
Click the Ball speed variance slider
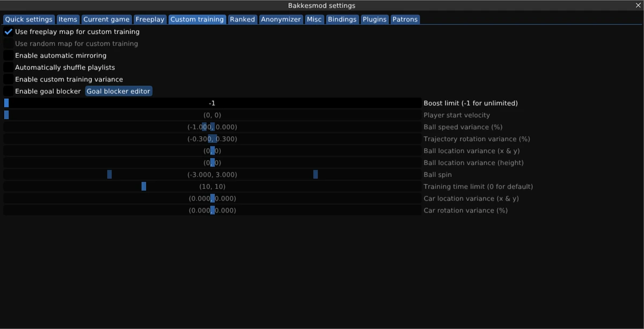[x=212, y=127]
